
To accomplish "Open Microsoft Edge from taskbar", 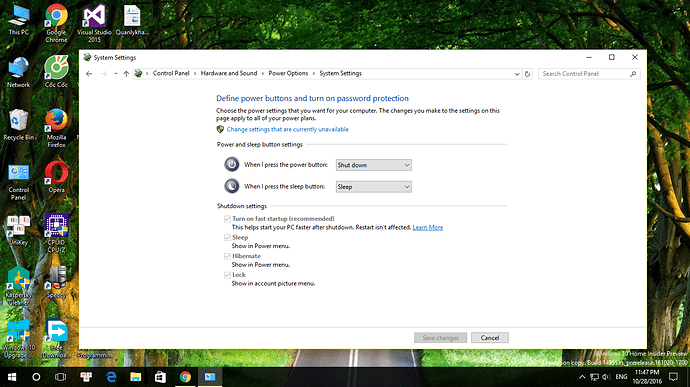I will coord(111,377).
